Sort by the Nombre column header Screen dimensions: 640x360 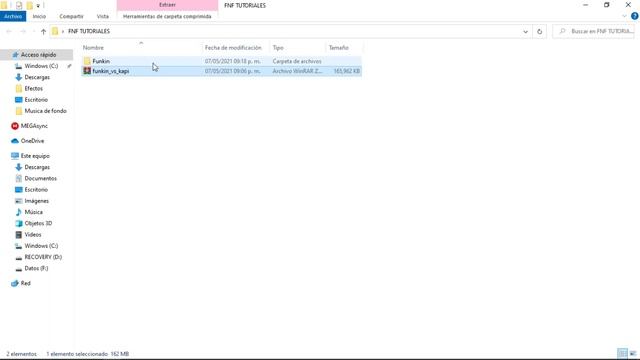93,48
